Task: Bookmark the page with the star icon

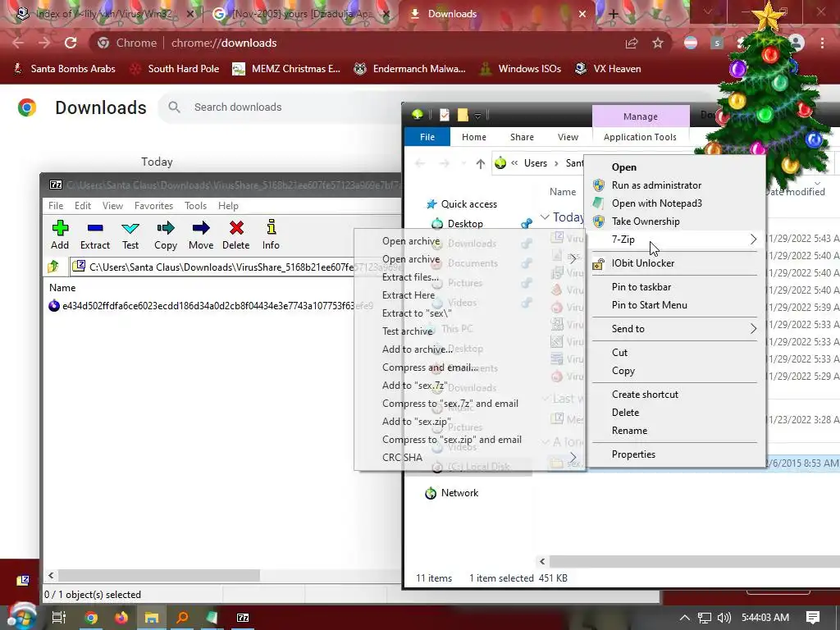Action: point(658,43)
